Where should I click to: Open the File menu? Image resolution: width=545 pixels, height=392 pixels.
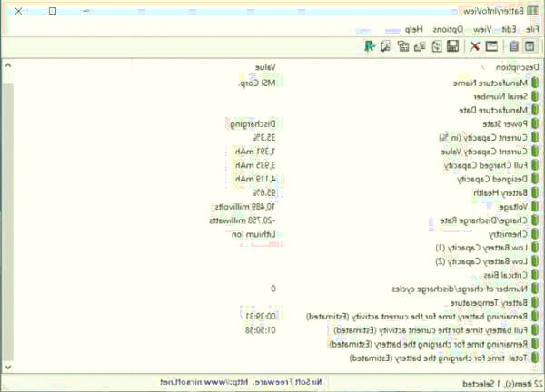(530, 29)
